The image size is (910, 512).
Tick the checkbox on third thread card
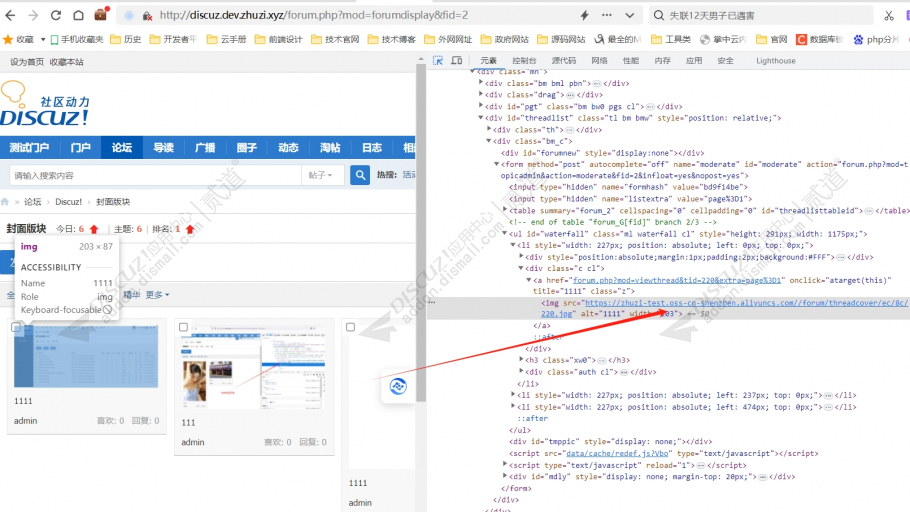tap(350, 327)
